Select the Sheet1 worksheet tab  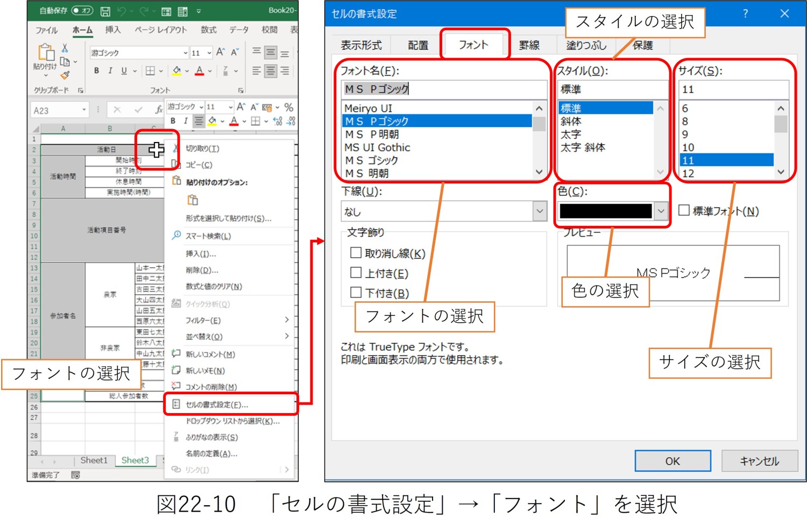pyautogui.click(x=94, y=460)
